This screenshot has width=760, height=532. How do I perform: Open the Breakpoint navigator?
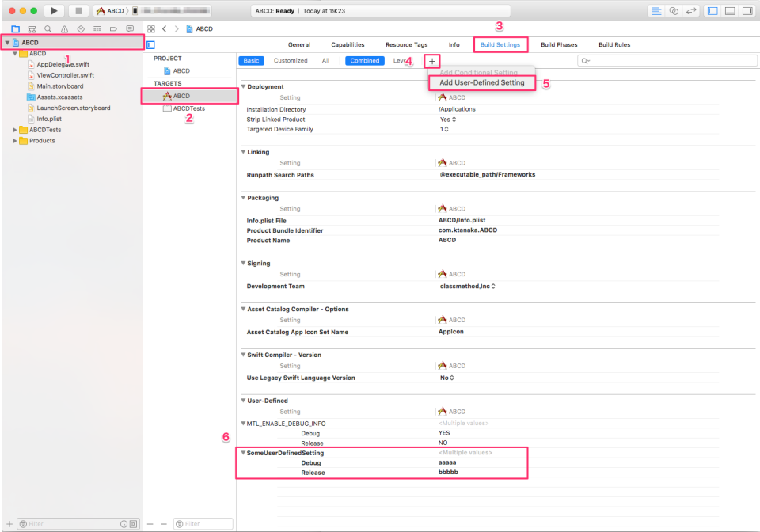(114, 28)
